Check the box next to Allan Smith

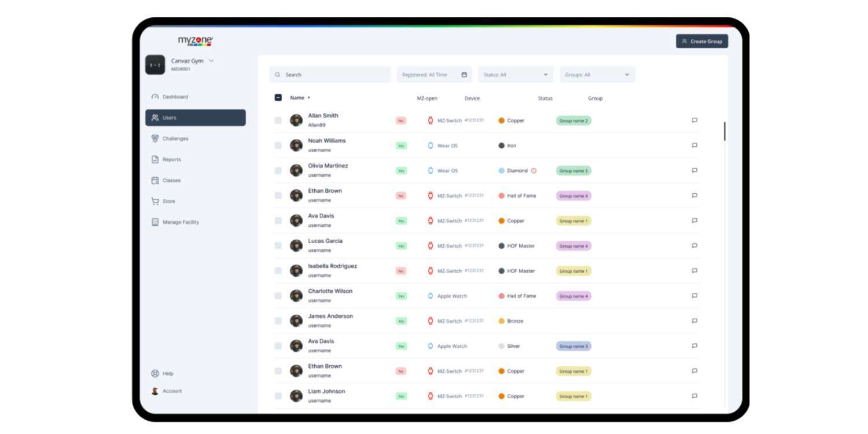(278, 120)
